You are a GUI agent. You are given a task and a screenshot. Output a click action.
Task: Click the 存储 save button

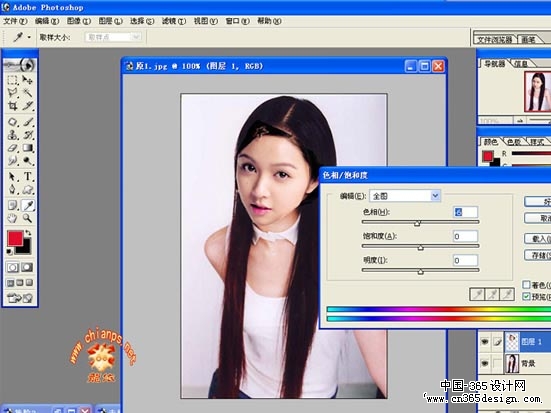pos(538,255)
